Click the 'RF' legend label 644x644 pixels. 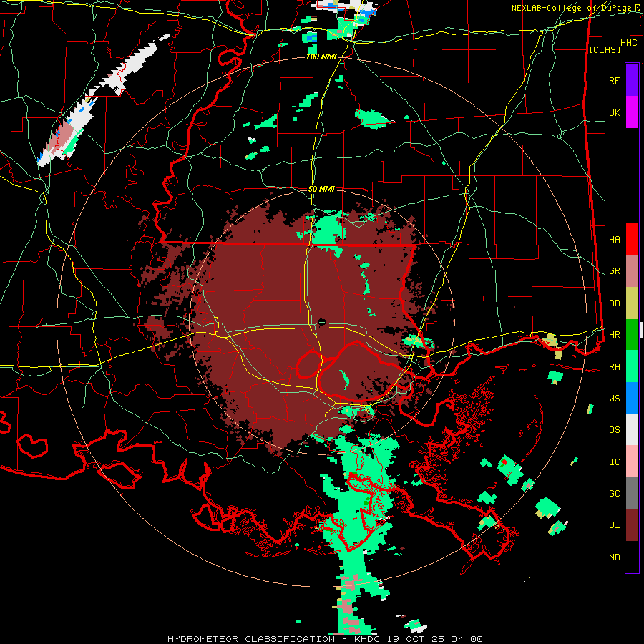pyautogui.click(x=614, y=80)
